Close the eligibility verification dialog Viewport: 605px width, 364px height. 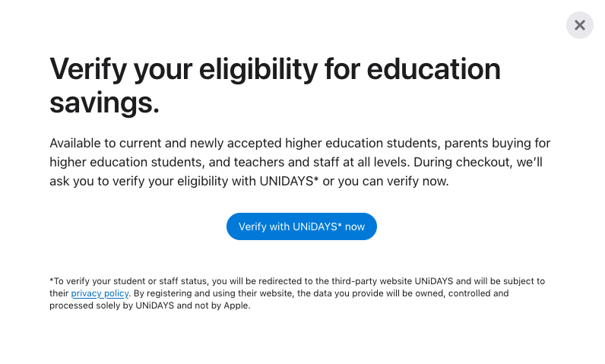coord(579,25)
